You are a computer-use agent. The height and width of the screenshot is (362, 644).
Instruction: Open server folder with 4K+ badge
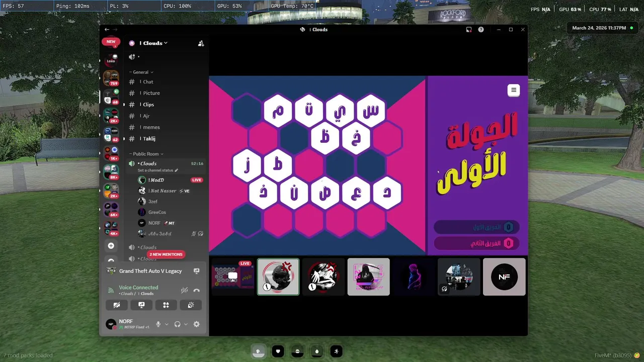[x=111, y=228]
